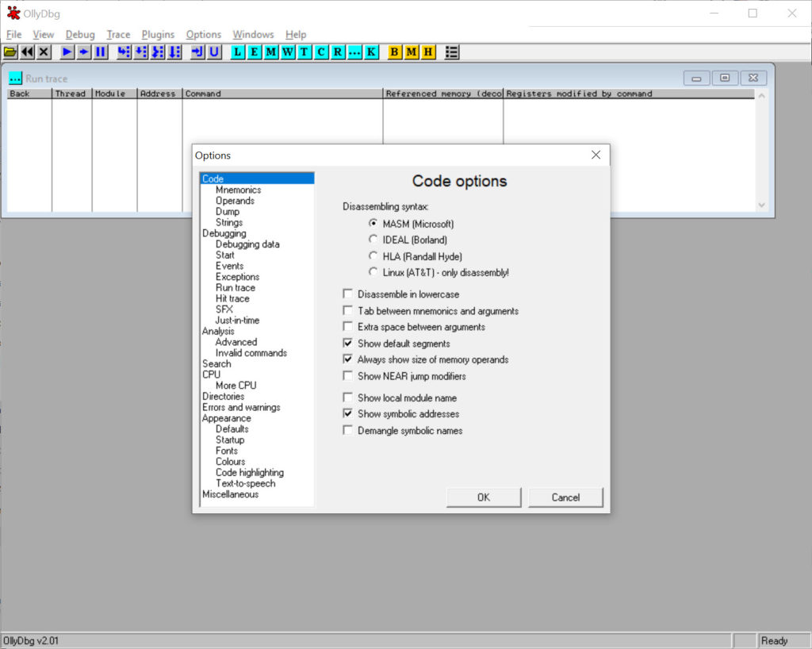
Task: Open Call stack with K icon
Action: (x=371, y=52)
